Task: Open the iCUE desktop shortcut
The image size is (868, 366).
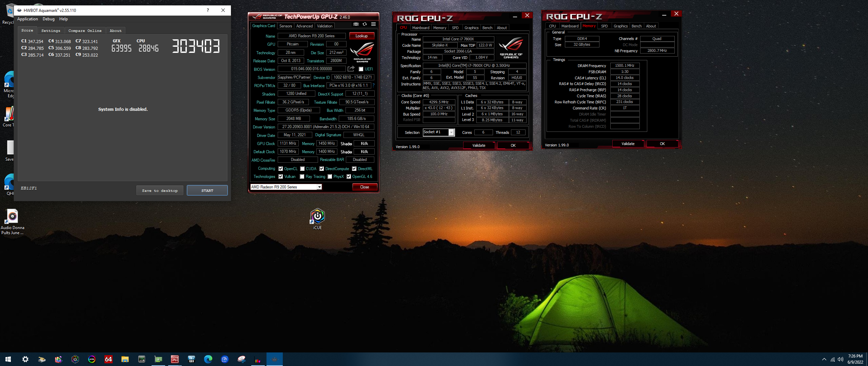Action: 317,219
